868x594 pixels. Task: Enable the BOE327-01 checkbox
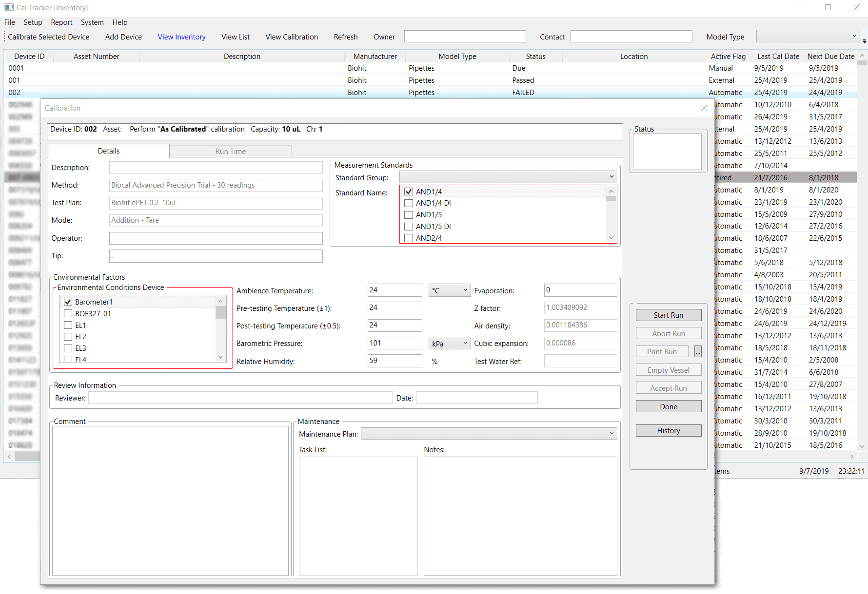coord(68,314)
